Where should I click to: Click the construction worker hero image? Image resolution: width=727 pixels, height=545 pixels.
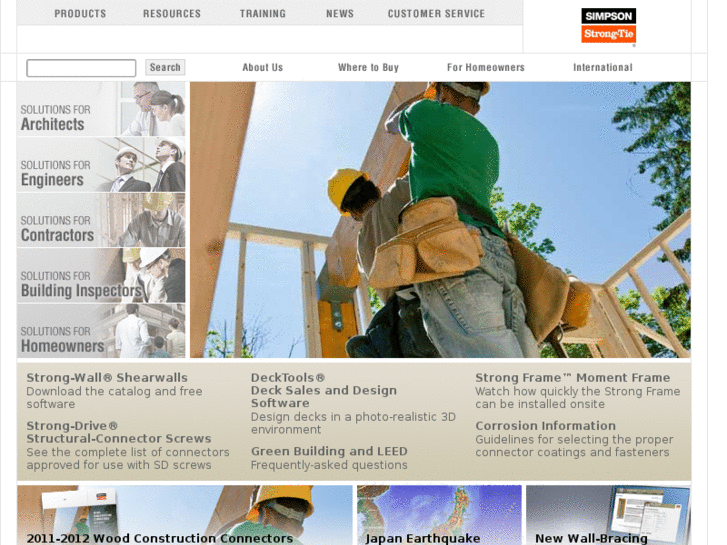pyautogui.click(x=440, y=220)
